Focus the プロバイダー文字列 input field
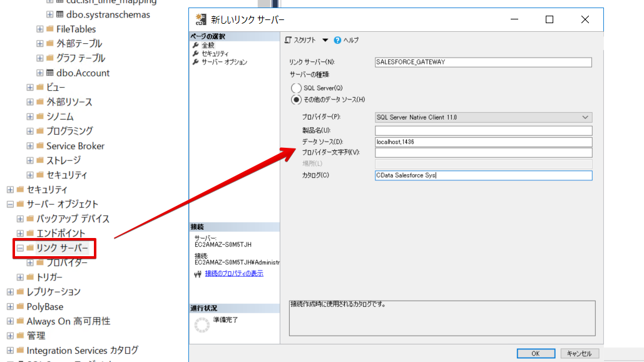 point(483,152)
